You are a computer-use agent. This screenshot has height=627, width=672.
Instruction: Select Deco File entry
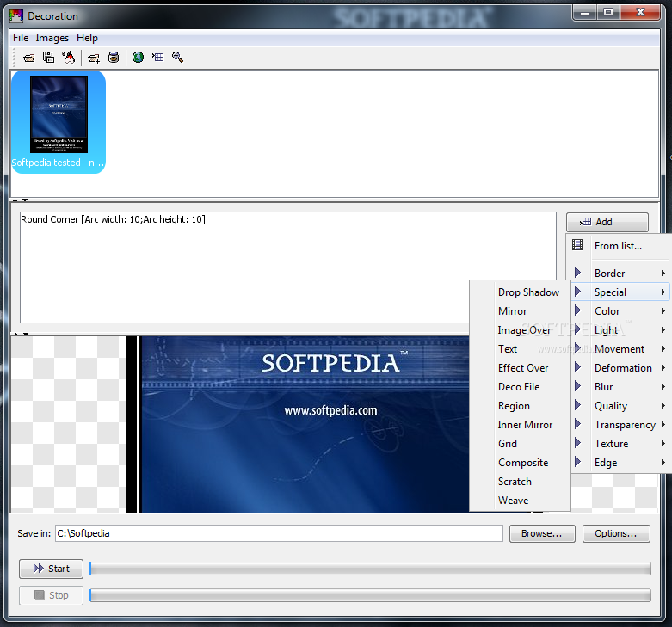pos(521,387)
